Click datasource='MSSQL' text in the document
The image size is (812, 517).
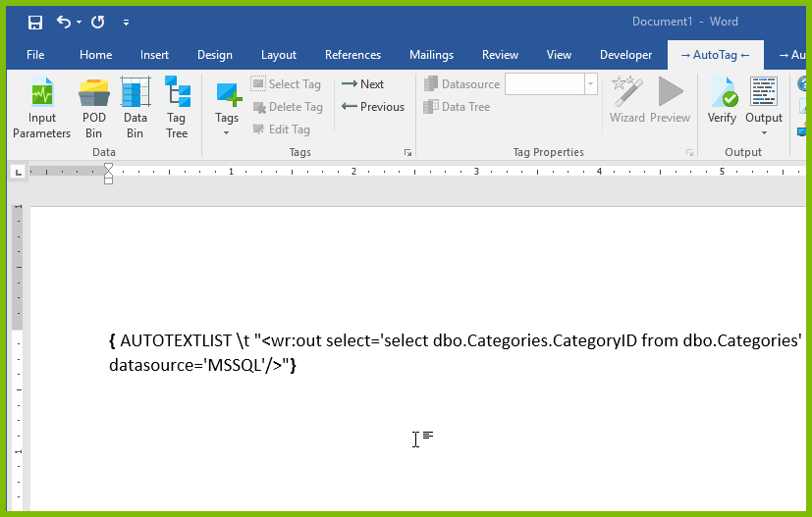[x=187, y=365]
